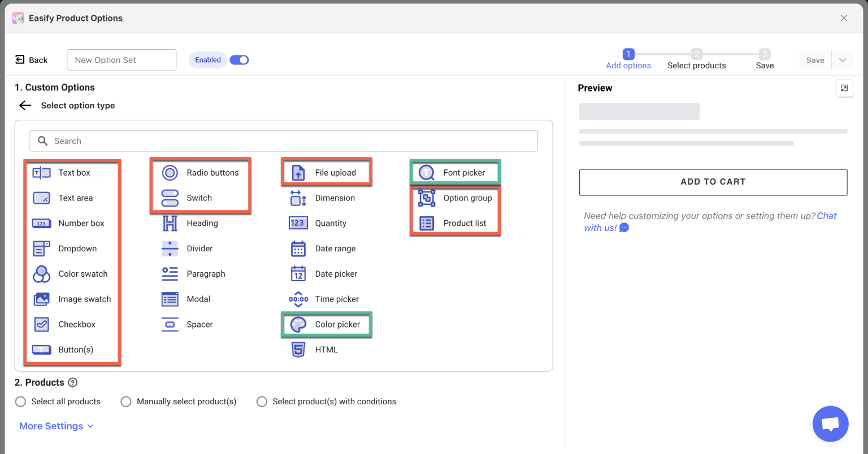This screenshot has height=454, width=868.
Task: Pick the Checkbox option type icon
Action: coord(42,325)
